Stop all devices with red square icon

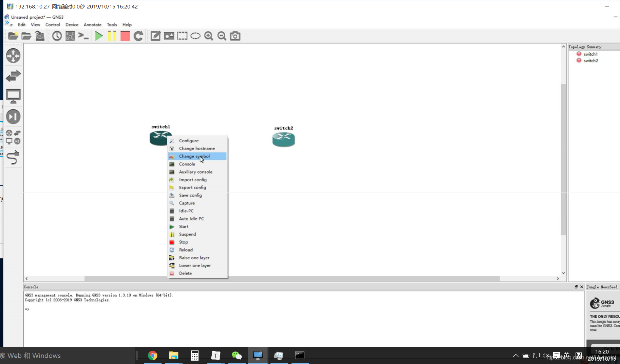pos(125,36)
